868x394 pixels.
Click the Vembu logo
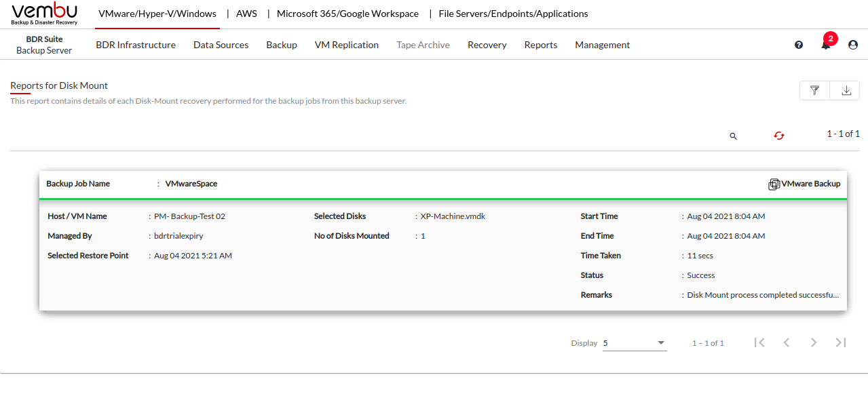[x=45, y=14]
